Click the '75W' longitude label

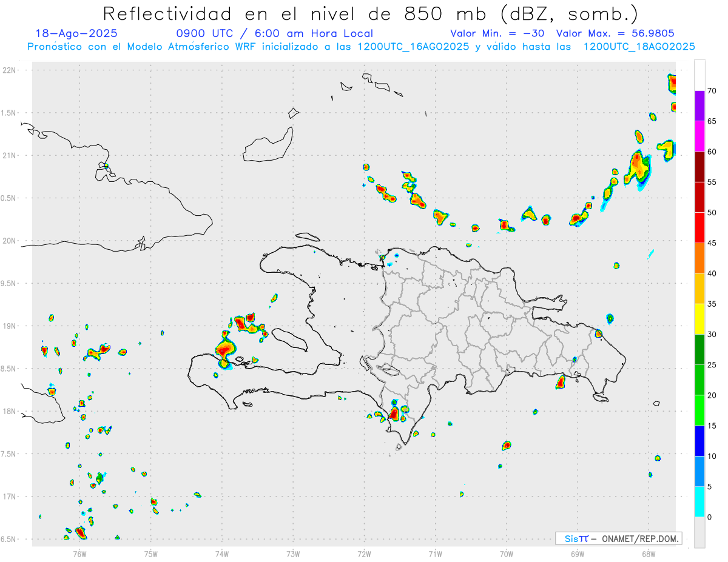[151, 554]
